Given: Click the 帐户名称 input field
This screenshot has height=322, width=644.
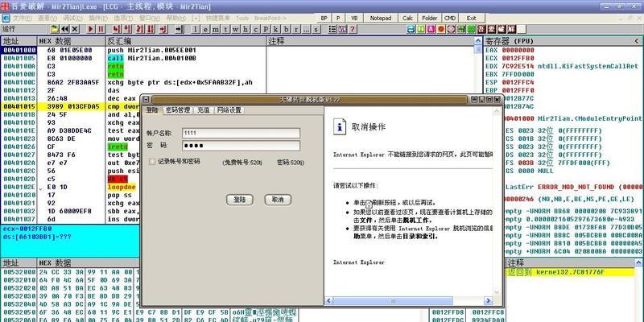Looking at the screenshot, I should coord(241,133).
